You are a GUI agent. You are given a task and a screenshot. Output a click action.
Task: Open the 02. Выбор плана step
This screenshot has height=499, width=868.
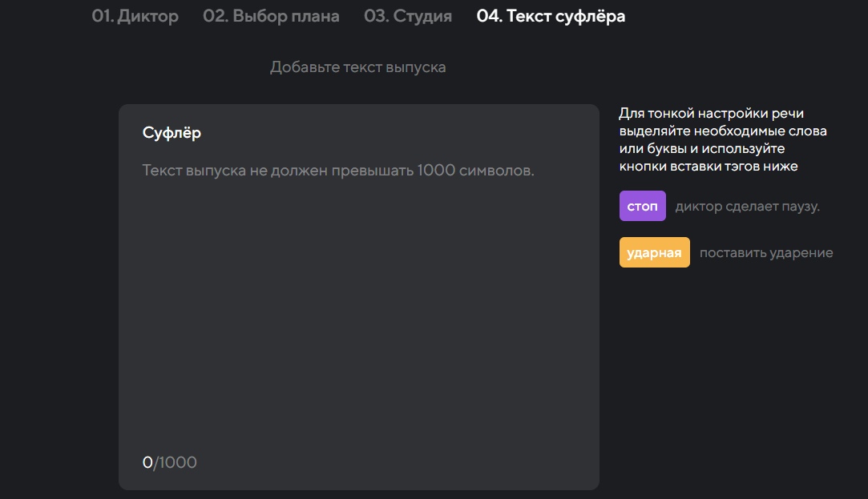point(271,16)
